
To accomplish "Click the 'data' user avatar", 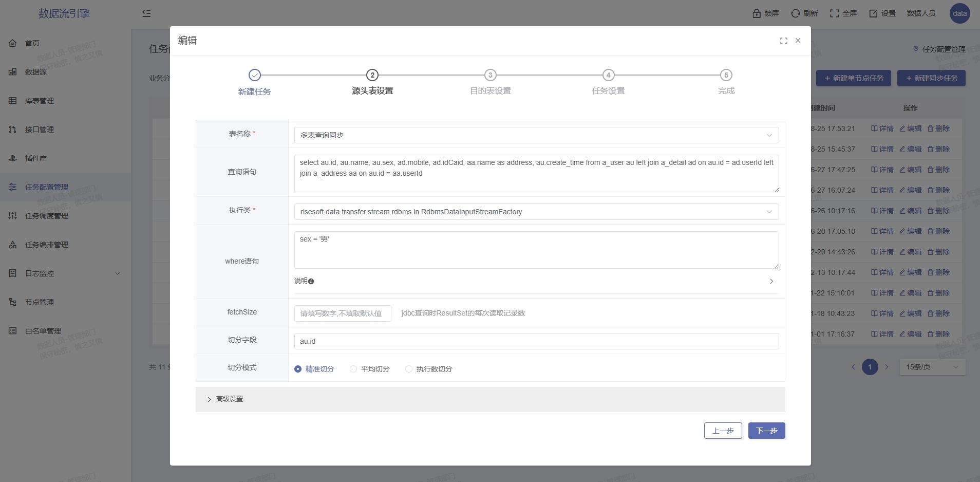I will [x=959, y=13].
